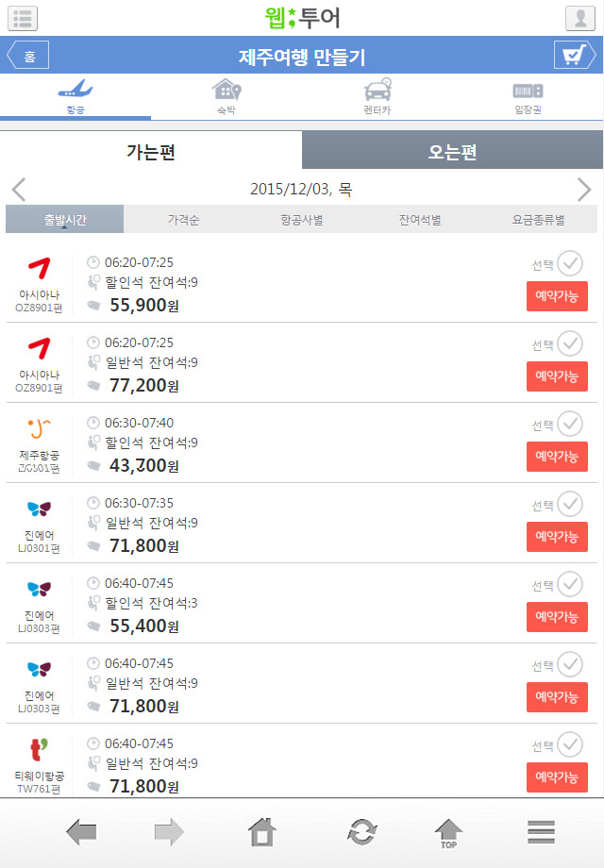Screen dimensions: 604x868
Task: Select the 숙박 lodging house icon
Action: [226, 92]
